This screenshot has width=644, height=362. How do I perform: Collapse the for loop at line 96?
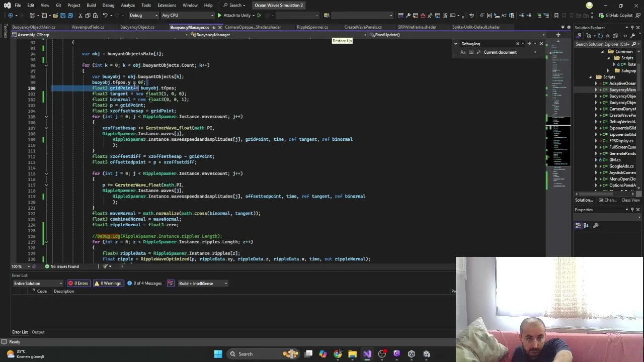(x=46, y=65)
